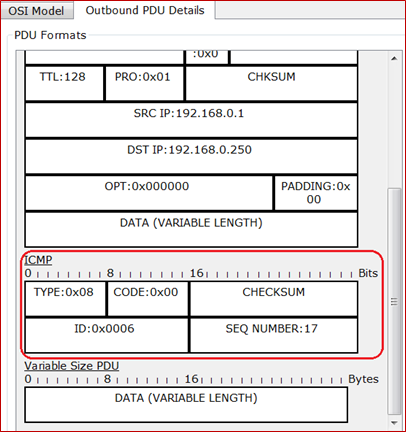Click the IP DATA (VARIABLE LENGTH) field
The width and height of the screenshot is (406, 432).
[x=191, y=229]
